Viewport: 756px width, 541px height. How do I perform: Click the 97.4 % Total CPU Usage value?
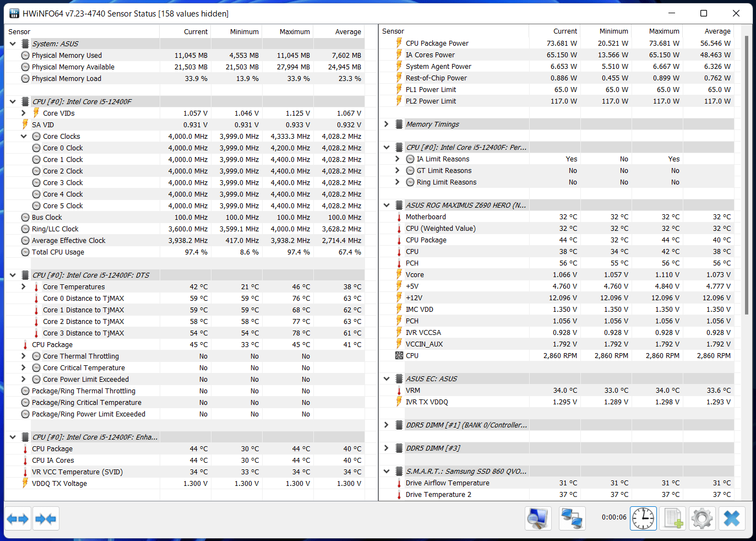196,252
